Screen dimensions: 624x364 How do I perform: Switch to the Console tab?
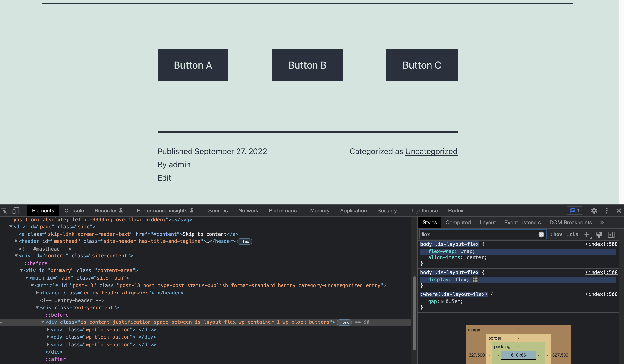74,211
